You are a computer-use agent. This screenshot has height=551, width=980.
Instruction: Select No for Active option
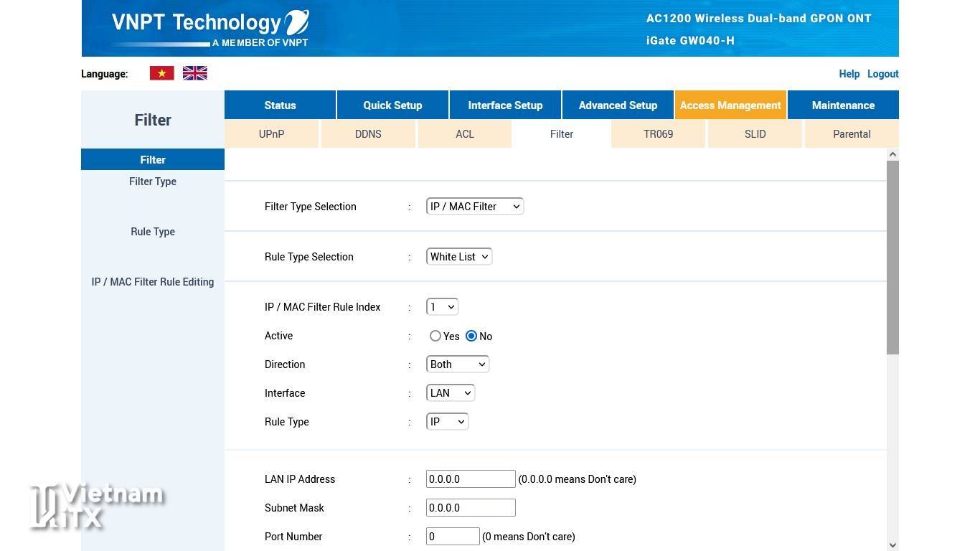471,336
